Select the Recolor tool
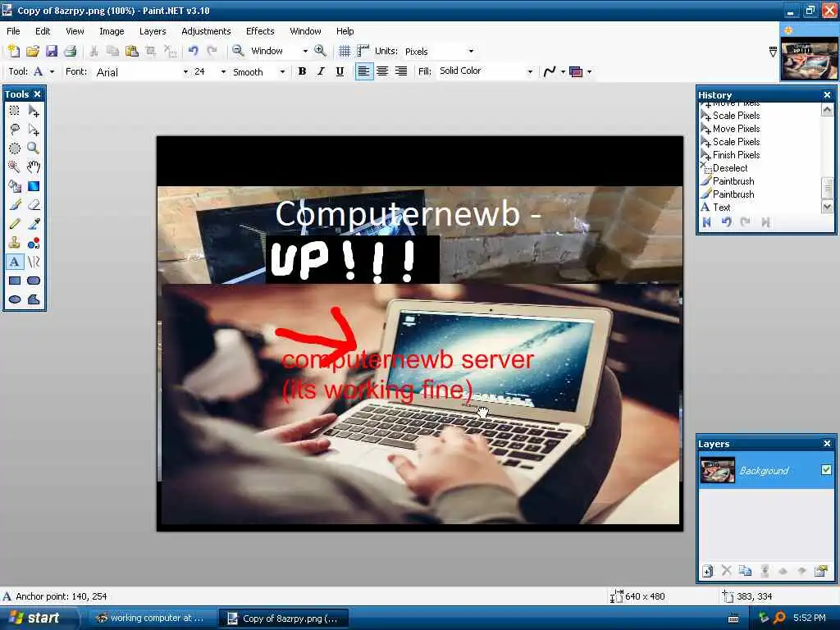 tap(33, 243)
